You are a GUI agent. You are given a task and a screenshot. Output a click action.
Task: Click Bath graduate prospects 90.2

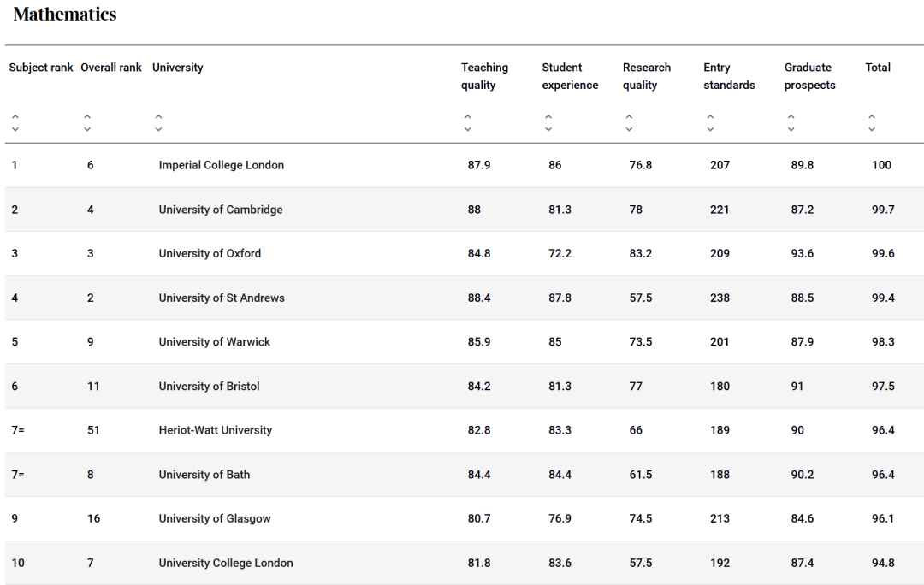click(802, 475)
